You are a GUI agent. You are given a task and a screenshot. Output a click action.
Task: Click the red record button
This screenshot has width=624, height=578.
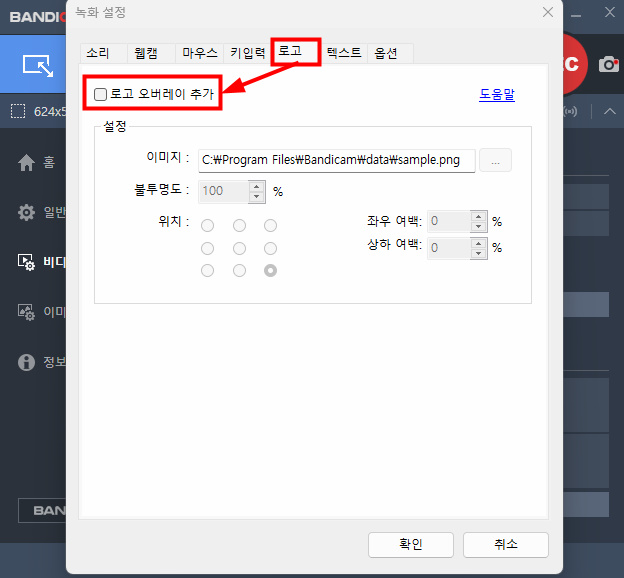[x=575, y=65]
